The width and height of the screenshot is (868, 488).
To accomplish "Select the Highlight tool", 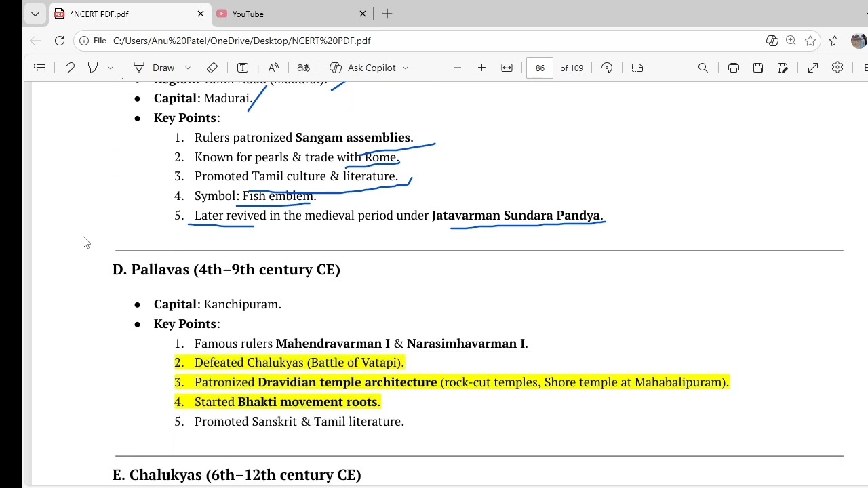I will (x=93, y=68).
